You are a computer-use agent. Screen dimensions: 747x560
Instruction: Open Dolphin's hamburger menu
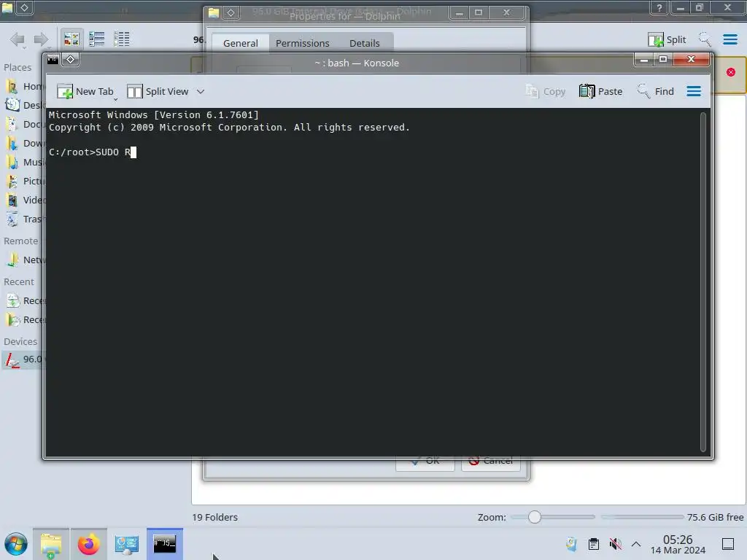point(729,39)
